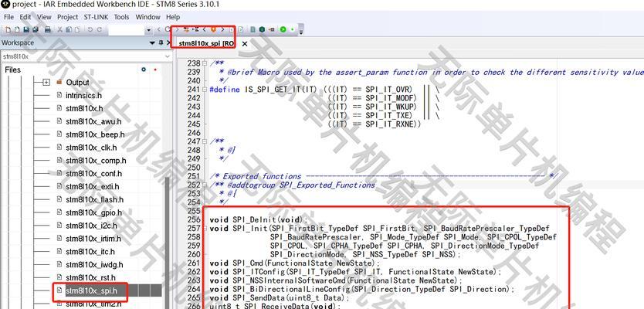This screenshot has height=309, width=644.
Task: Collapse the fold at line 252
Action: [205, 185]
